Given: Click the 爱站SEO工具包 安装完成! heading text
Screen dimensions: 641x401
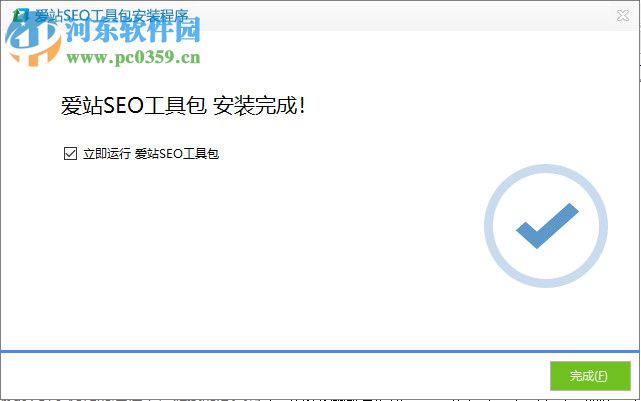Looking at the screenshot, I should click(183, 106).
